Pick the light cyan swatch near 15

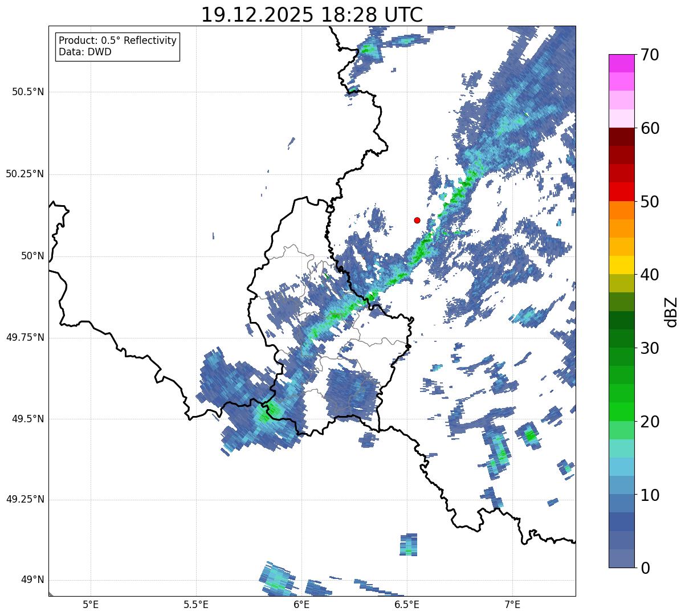(x=621, y=448)
